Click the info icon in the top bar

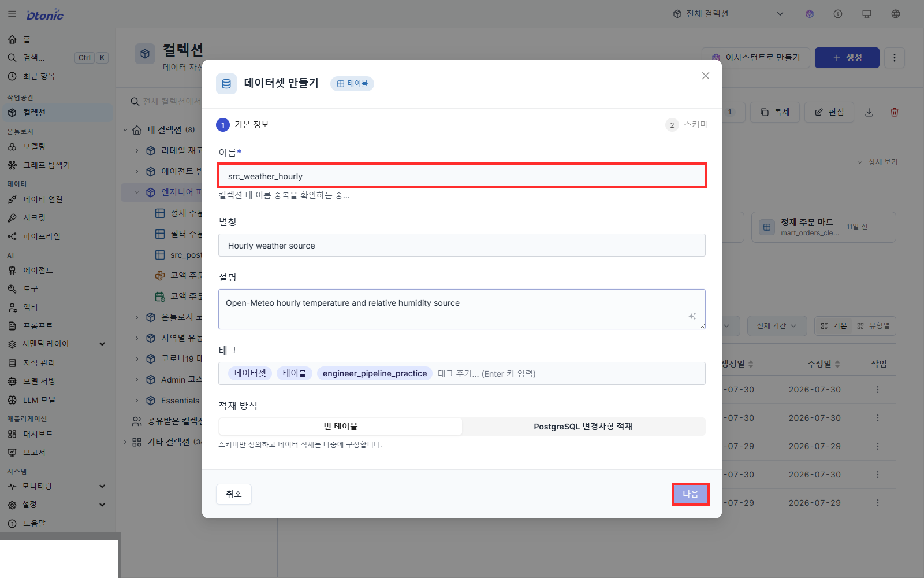pyautogui.click(x=838, y=14)
